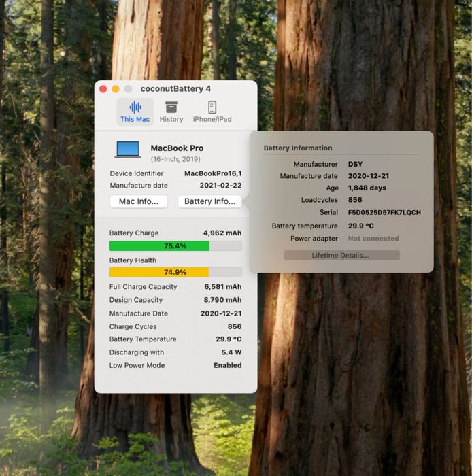Click the DSY manufacturer value

[355, 165]
